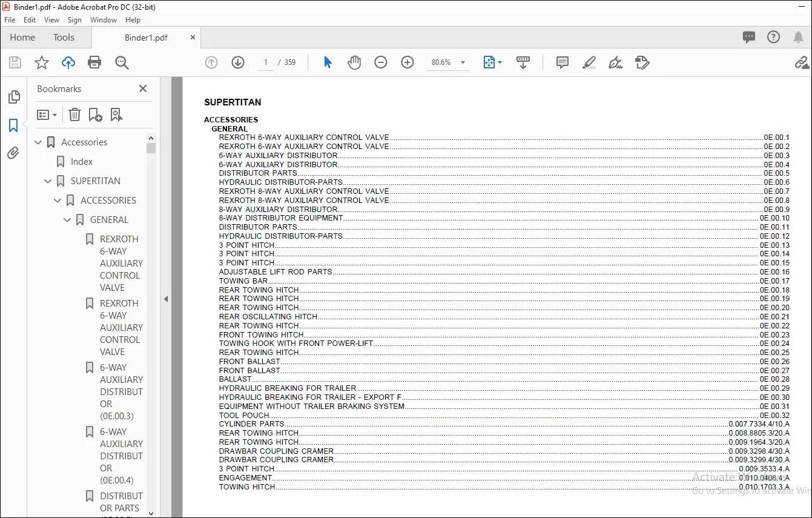Collapse the ACCESSORIES bookmark node
The height and width of the screenshot is (518, 812).
[58, 201]
